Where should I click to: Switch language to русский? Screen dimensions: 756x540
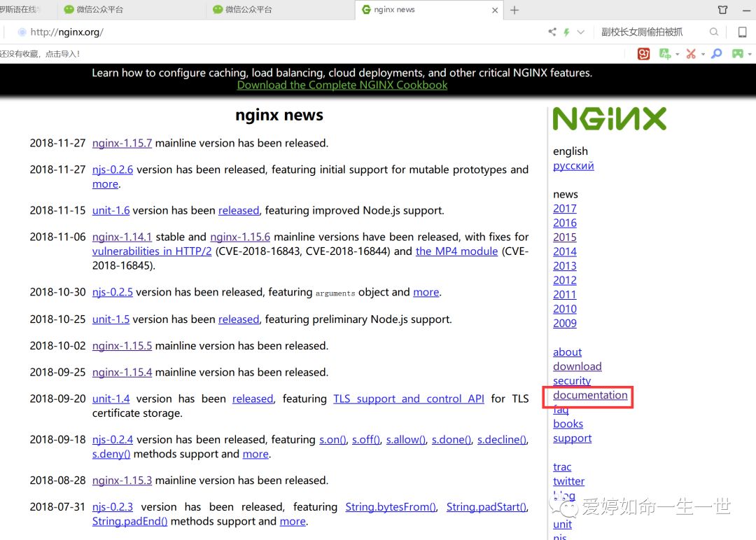coord(573,166)
